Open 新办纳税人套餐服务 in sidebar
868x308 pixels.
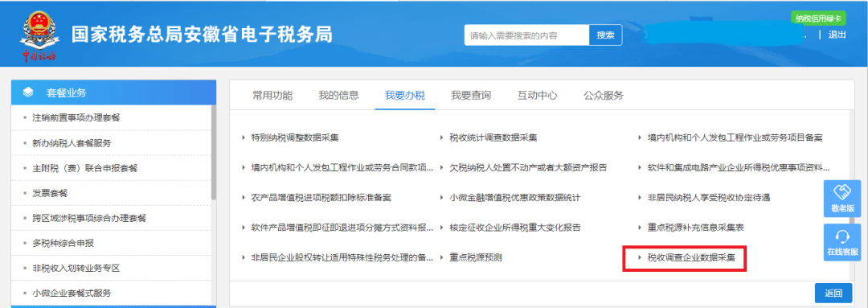click(x=72, y=143)
